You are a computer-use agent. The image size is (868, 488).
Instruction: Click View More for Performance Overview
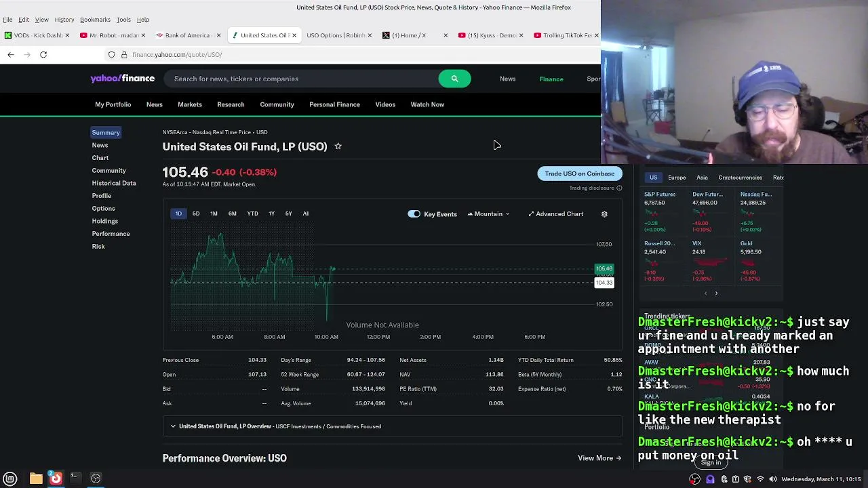[x=599, y=458]
